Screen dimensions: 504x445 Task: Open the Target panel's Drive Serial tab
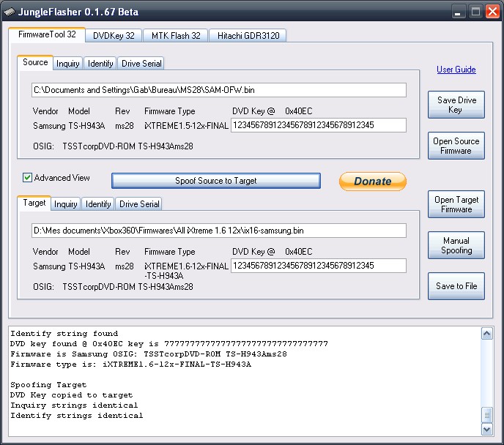point(139,204)
